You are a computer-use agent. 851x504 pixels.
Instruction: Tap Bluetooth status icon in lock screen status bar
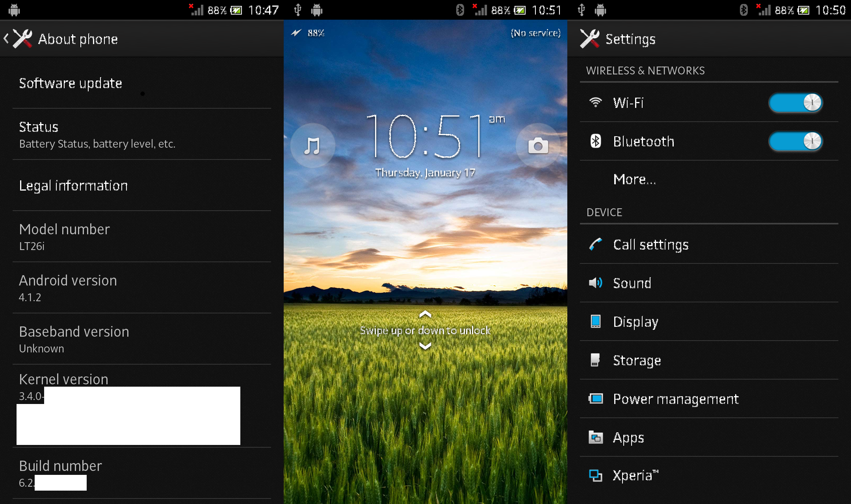[460, 10]
